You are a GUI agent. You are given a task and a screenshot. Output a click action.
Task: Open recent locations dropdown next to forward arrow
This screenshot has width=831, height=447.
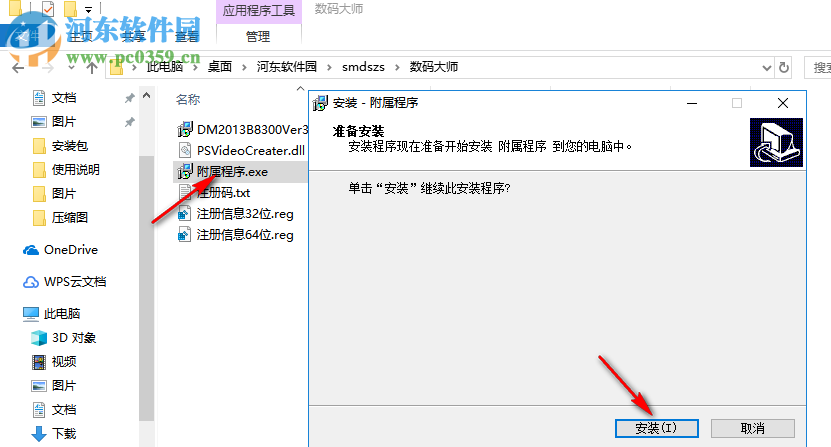tap(72, 67)
